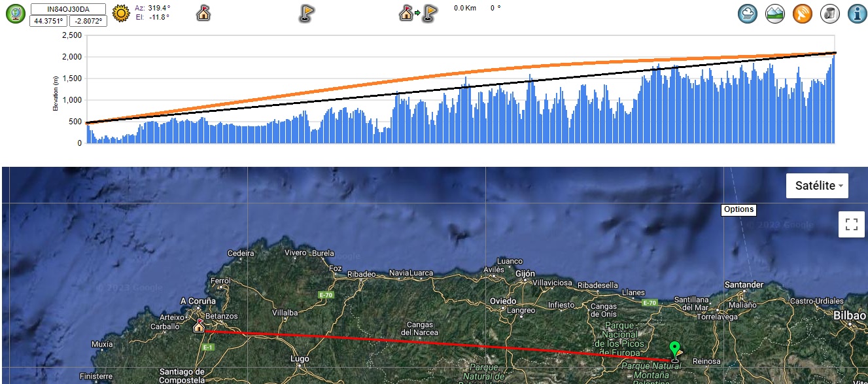Viewport: 868px width, 384px height.
Task: Open the blue information icon
Action: (x=857, y=14)
